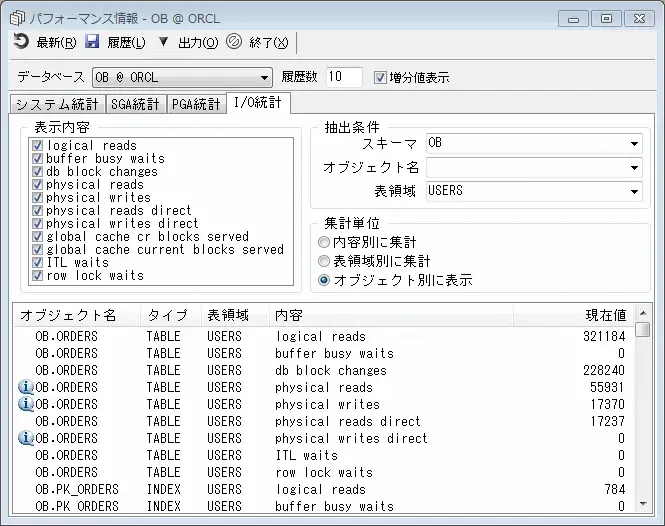This screenshot has height=526, width=665.
Task: Select 表領域別に集計 radio button
Action: coord(323,261)
